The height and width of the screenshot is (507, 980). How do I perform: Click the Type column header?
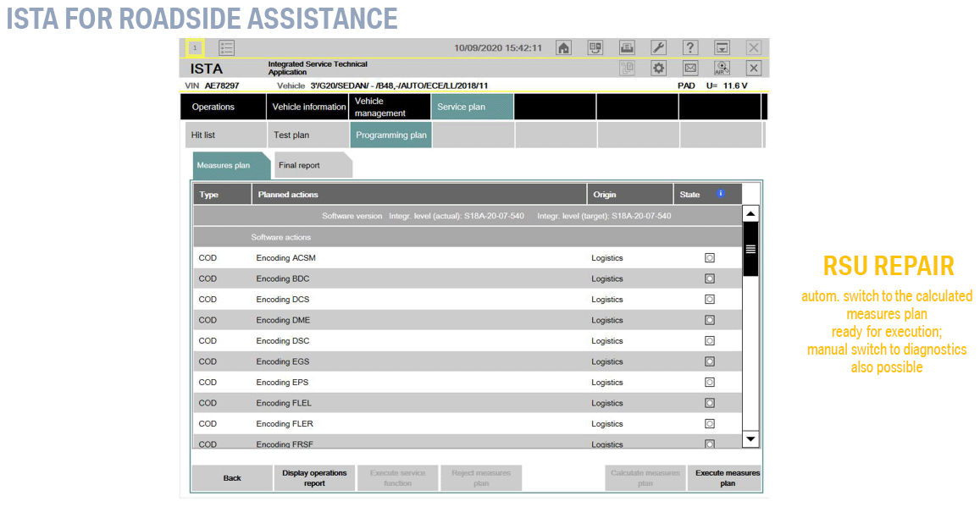(223, 194)
